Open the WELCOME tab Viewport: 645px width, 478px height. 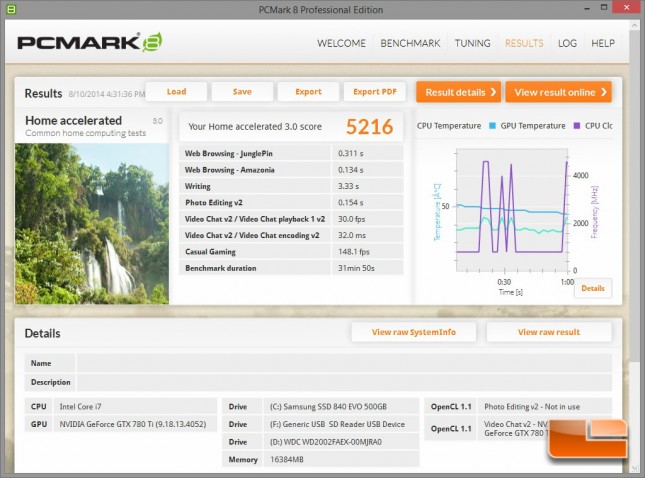(341, 43)
